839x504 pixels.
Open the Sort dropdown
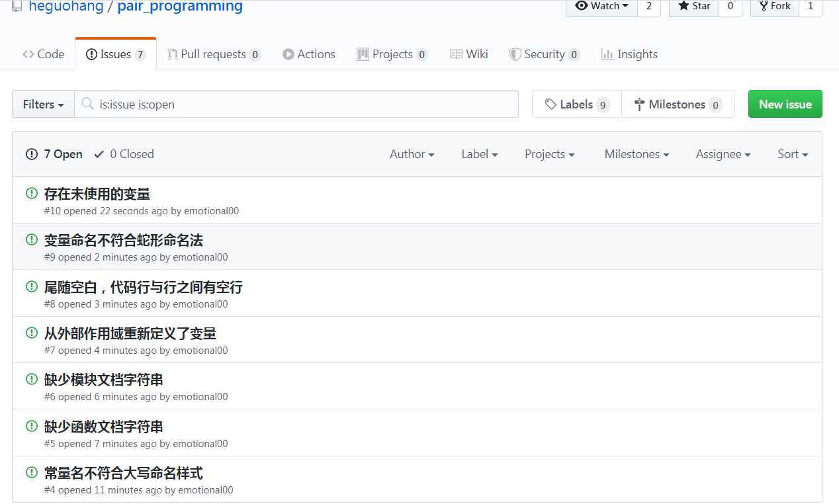(x=793, y=154)
